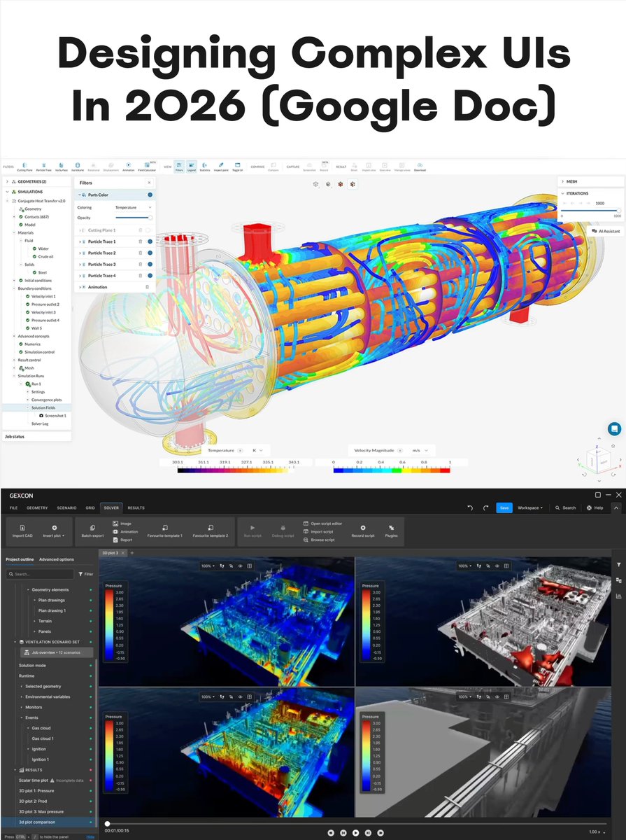
Task: Switch to the SCENARIO tab
Action: pyautogui.click(x=66, y=507)
